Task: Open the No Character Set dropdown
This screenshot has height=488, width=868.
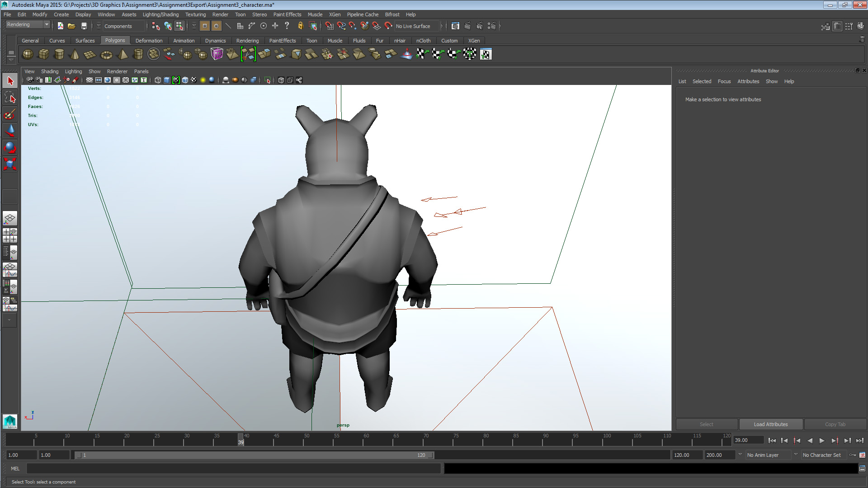Action: pos(822,455)
